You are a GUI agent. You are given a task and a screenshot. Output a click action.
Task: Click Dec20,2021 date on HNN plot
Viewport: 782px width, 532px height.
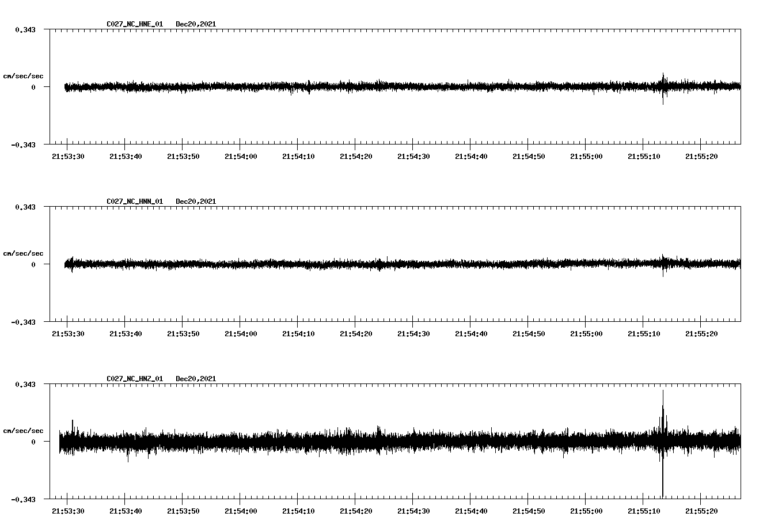(196, 202)
